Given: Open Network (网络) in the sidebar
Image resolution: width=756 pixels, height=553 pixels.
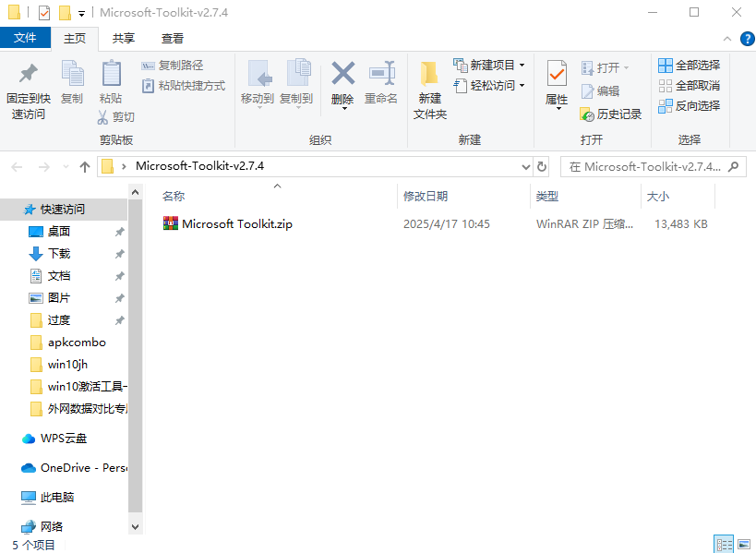Looking at the screenshot, I should tap(52, 526).
